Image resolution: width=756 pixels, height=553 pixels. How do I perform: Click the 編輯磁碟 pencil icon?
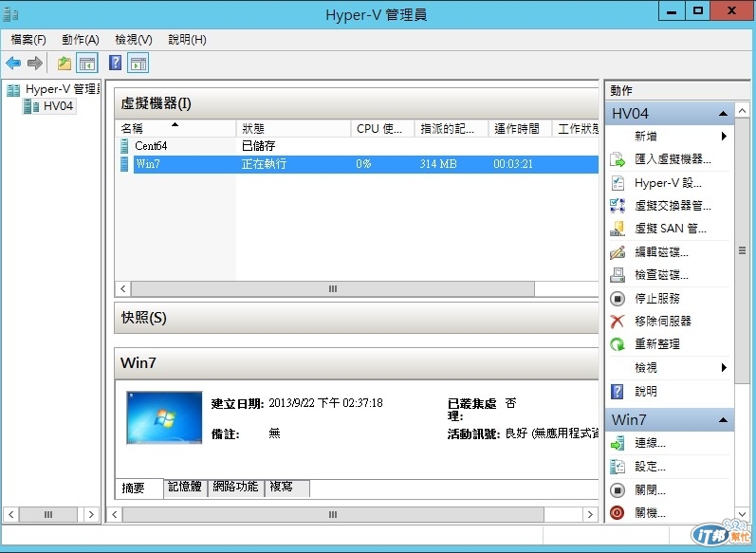(x=618, y=251)
